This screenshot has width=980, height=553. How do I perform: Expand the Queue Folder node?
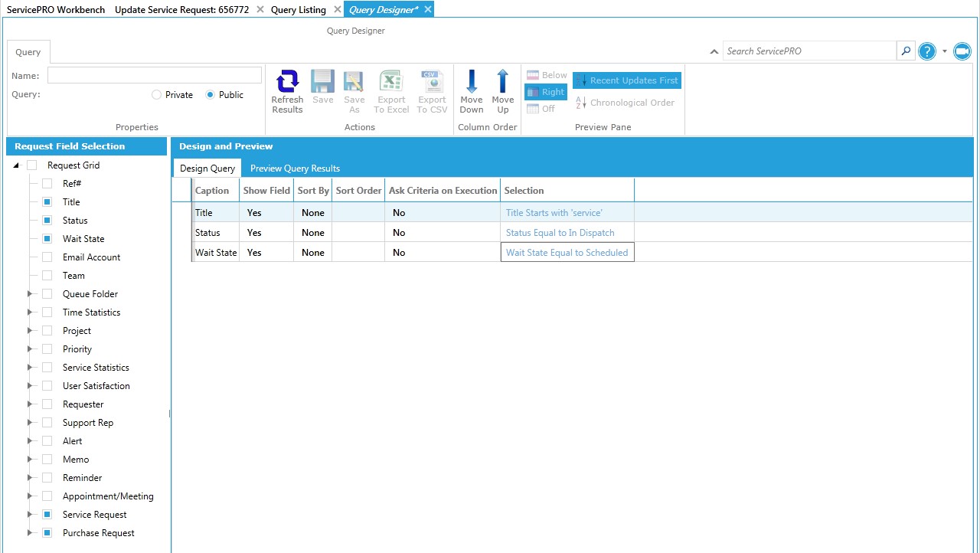tap(31, 294)
